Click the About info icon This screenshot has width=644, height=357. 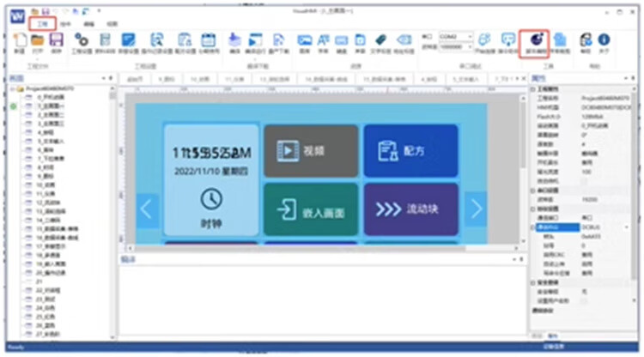pos(604,40)
